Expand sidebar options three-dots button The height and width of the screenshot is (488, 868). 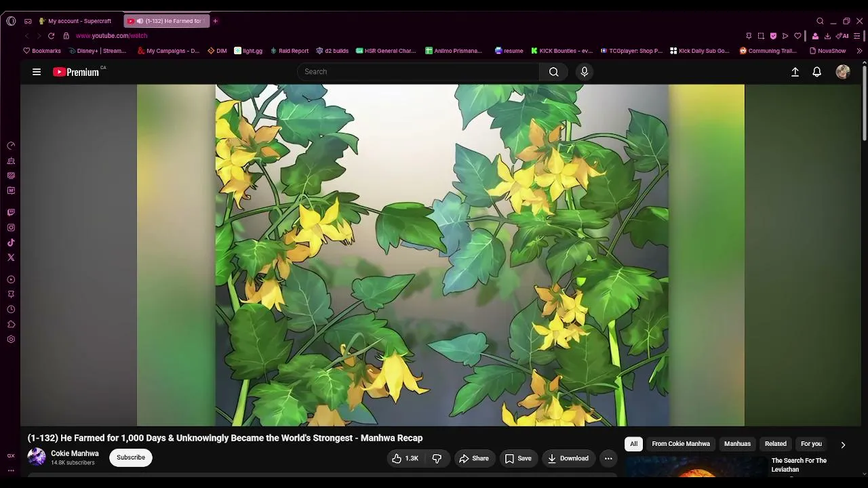point(11,470)
